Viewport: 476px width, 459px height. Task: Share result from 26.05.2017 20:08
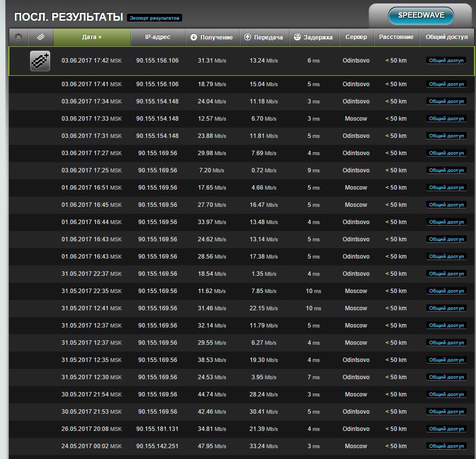pyautogui.click(x=446, y=429)
